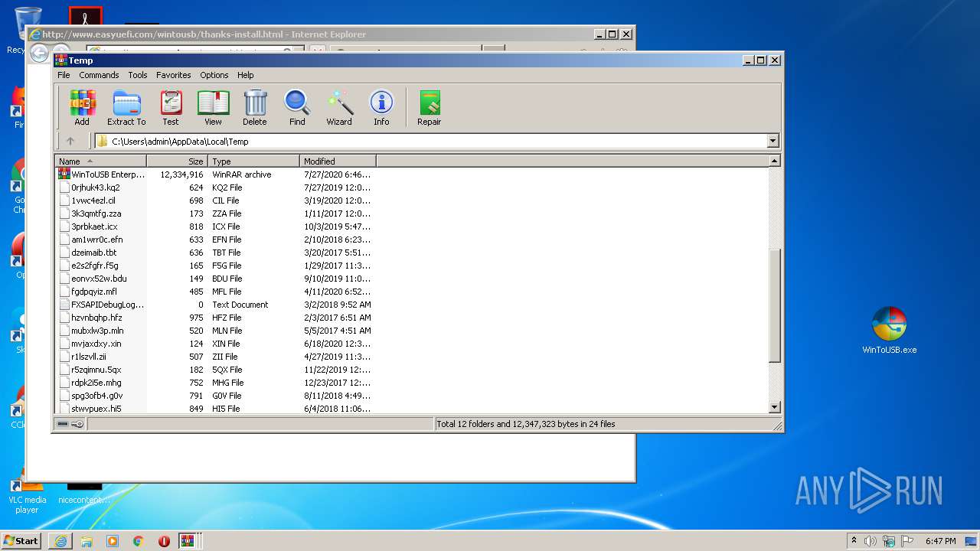Click the file list scroll down arrow
This screenshot has height=551, width=980.
point(774,408)
